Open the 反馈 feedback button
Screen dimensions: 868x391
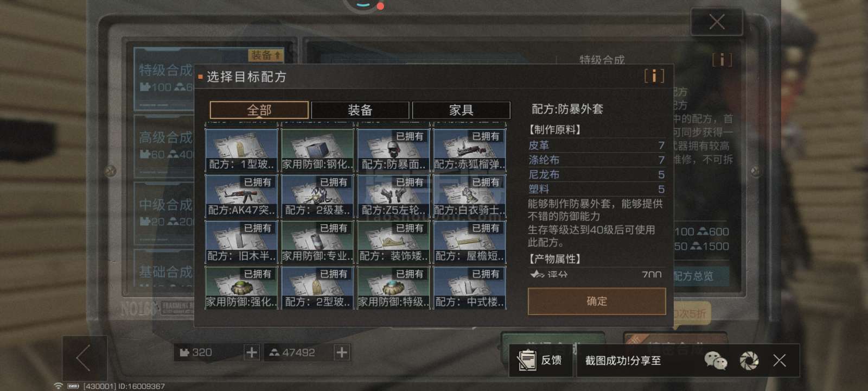click(541, 360)
